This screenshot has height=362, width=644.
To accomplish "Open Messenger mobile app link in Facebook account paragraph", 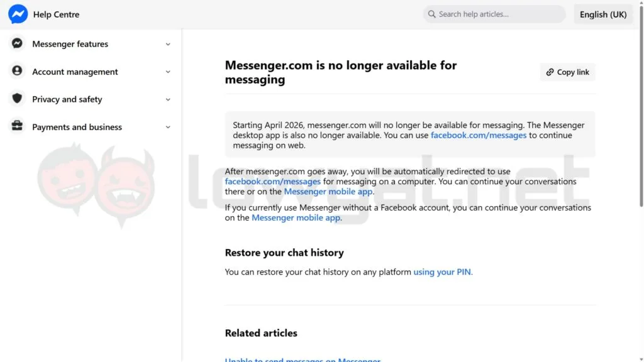I will pyautogui.click(x=296, y=217).
